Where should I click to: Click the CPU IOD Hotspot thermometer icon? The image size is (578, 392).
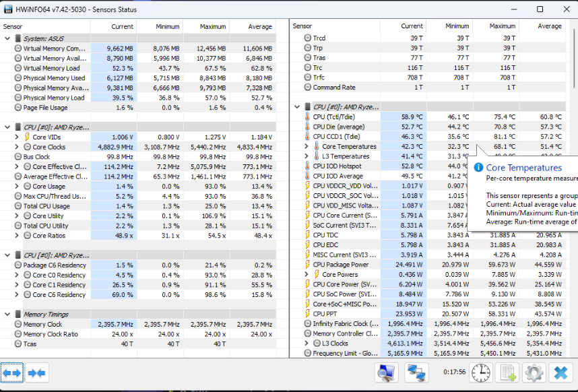point(307,166)
